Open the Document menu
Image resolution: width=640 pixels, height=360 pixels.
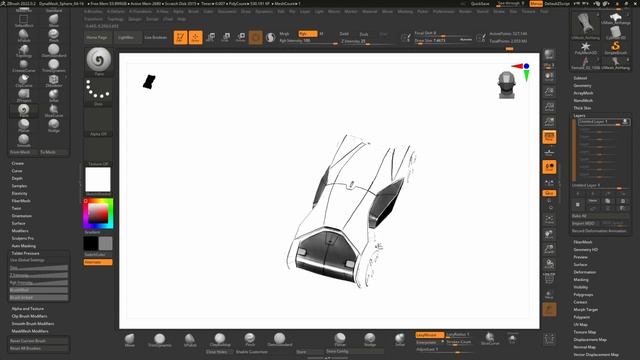pos(227,11)
